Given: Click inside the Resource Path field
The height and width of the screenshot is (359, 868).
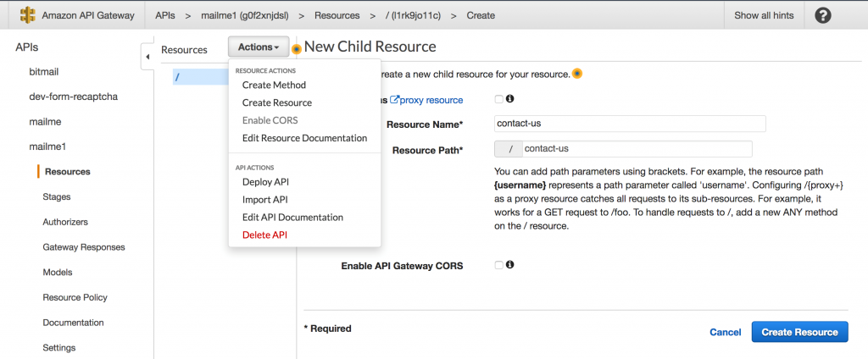Looking at the screenshot, I should point(637,149).
